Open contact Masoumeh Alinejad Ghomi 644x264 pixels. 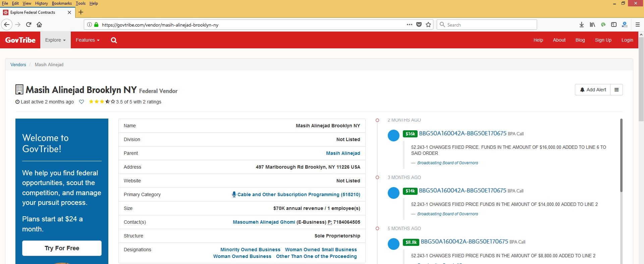(x=264, y=222)
